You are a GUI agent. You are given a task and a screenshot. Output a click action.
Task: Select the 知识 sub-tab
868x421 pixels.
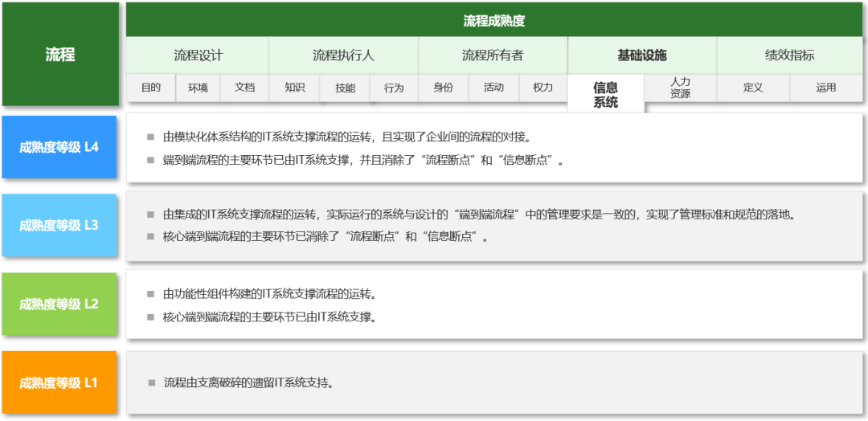(294, 88)
